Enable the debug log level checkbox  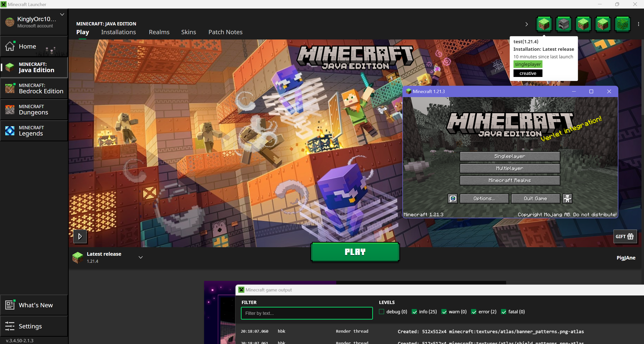coord(382,312)
